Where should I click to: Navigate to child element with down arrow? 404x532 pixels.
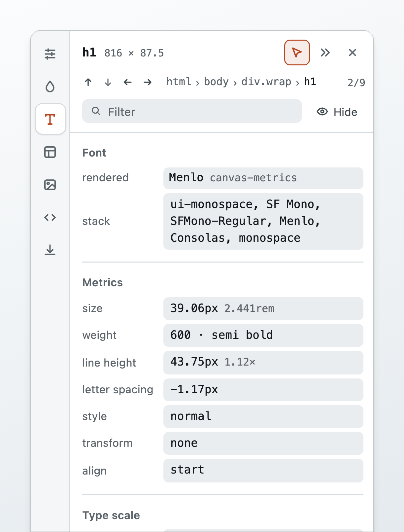pos(108,82)
